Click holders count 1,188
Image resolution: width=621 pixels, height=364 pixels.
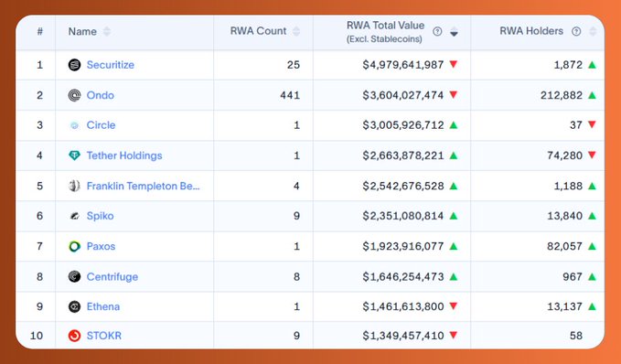(x=568, y=186)
